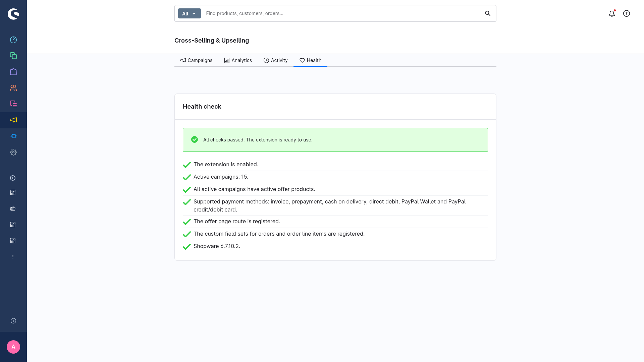Click the search magnifier icon
This screenshot has height=362, width=644.
point(488,13)
